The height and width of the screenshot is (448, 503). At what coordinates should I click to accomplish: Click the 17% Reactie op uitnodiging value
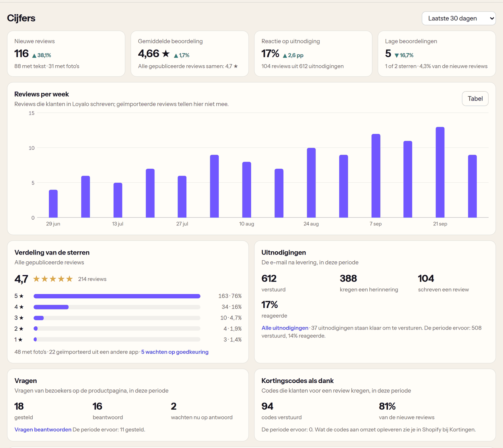click(270, 53)
